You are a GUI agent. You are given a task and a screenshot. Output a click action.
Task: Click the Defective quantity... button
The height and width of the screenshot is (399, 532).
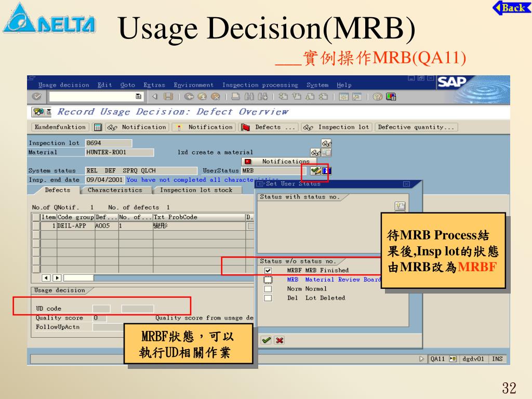[416, 127]
